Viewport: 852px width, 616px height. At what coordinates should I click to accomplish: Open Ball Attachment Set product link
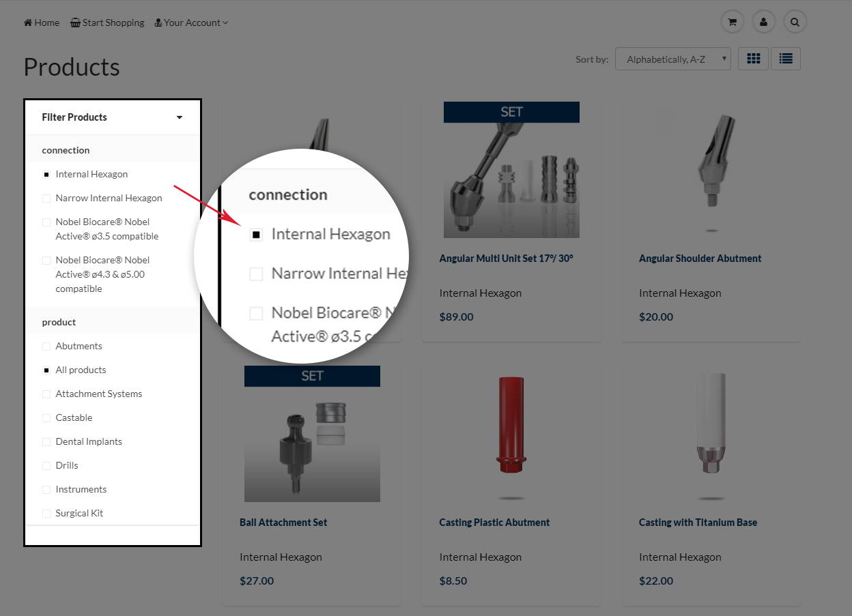pyautogui.click(x=283, y=523)
